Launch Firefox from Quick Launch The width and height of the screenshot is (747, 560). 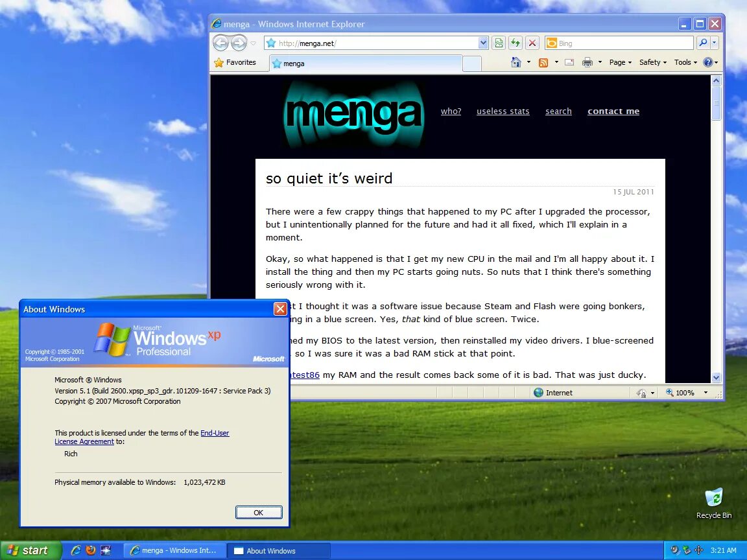click(91, 550)
